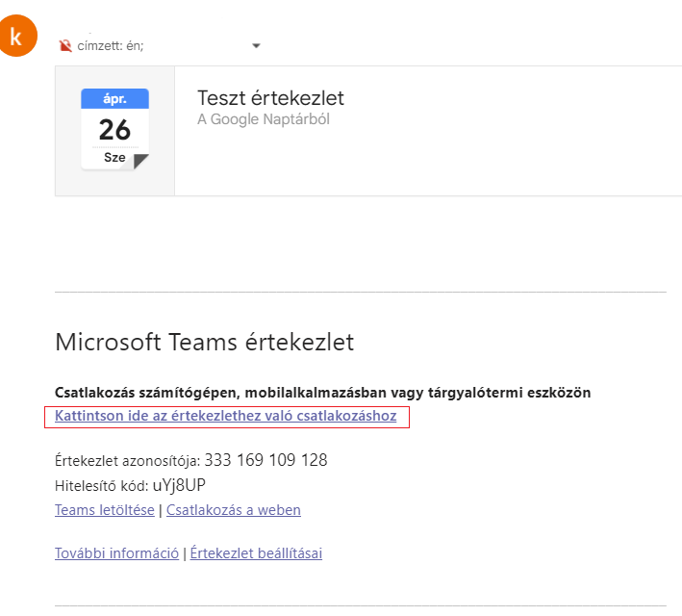This screenshot has height=616, width=682.
Task: Open the April 26 calendar date icon
Action: [x=114, y=129]
